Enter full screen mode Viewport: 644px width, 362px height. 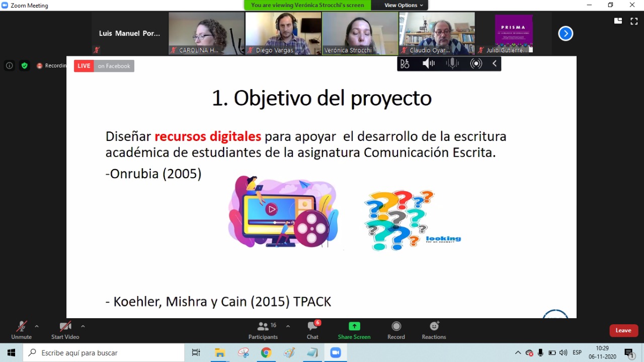point(634,21)
